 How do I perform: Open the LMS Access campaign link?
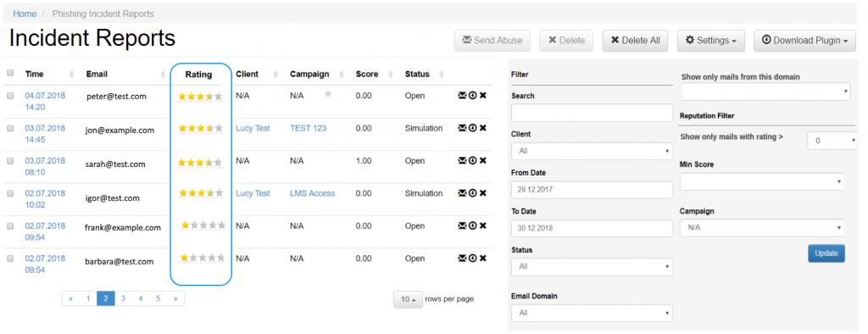pyautogui.click(x=312, y=193)
